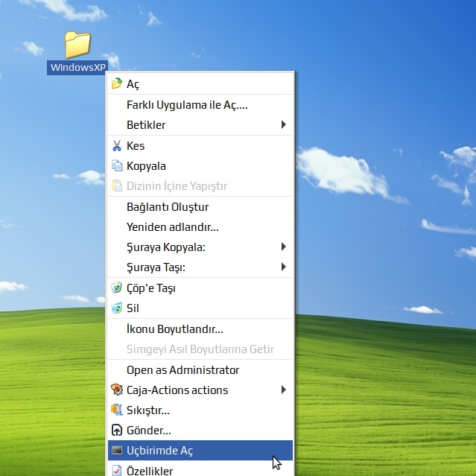Open the Şuraya Taşı submenu entry
Image resolution: width=476 pixels, height=476 pixels.
pos(200,267)
